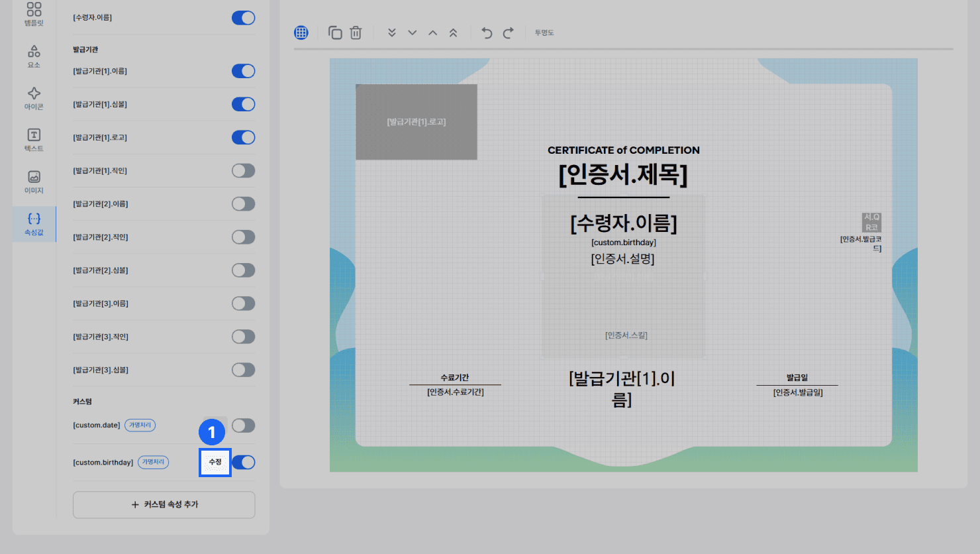Open the 아이콘 icons panel
The height and width of the screenshot is (554, 980).
(x=34, y=97)
